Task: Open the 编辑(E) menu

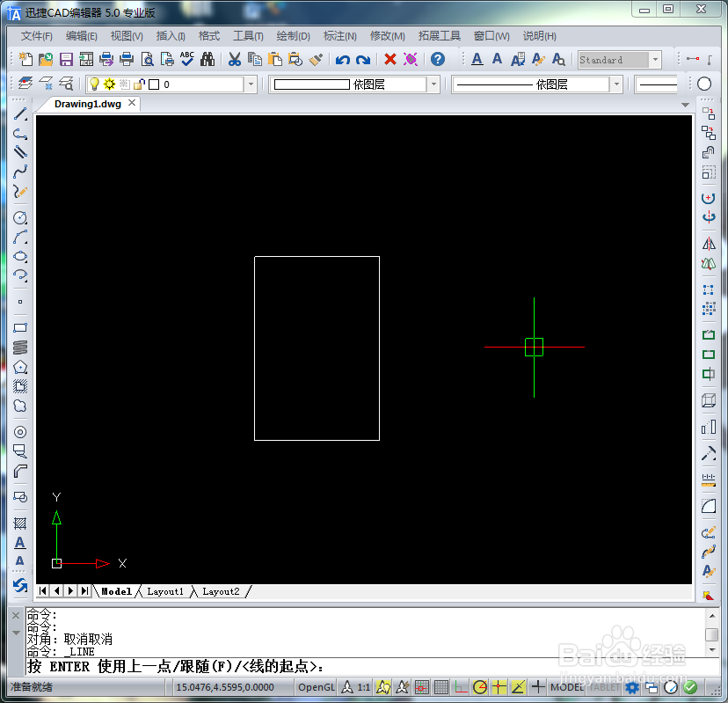Action: [x=81, y=36]
